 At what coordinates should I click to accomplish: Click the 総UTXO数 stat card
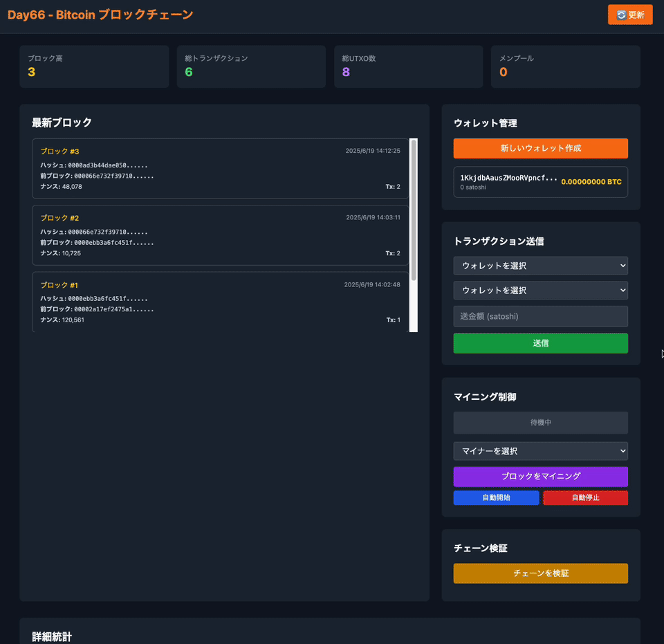(x=408, y=66)
